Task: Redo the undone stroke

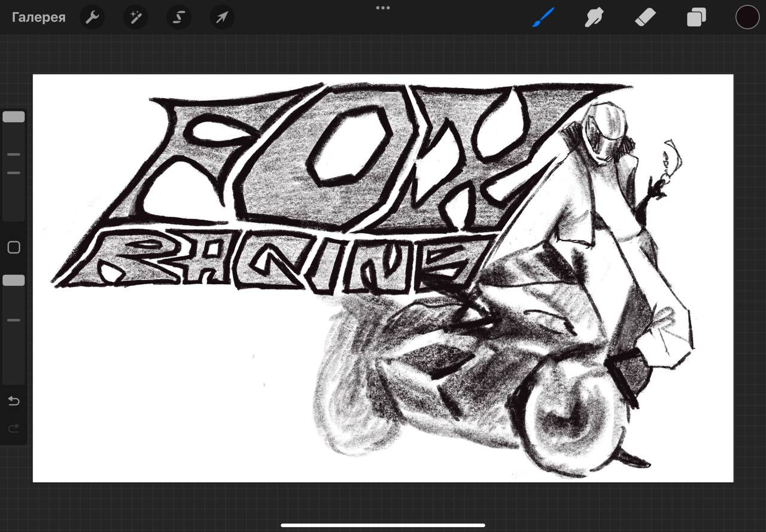Action: [x=14, y=428]
